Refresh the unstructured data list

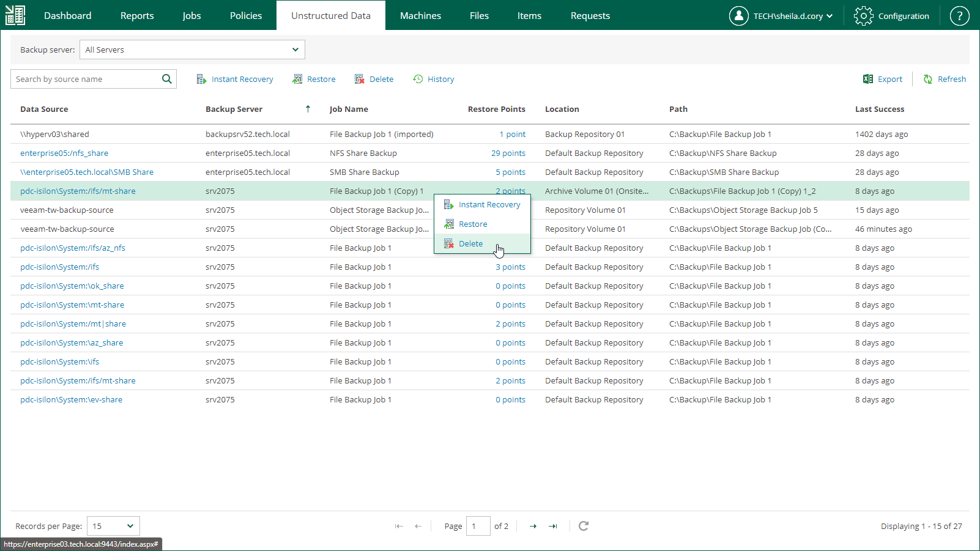(x=945, y=80)
